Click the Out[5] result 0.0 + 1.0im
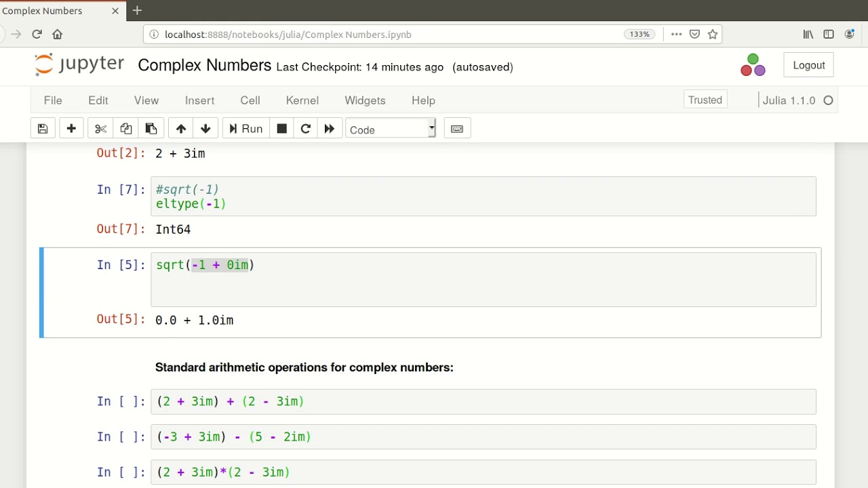Viewport: 868px width, 488px height. point(194,320)
